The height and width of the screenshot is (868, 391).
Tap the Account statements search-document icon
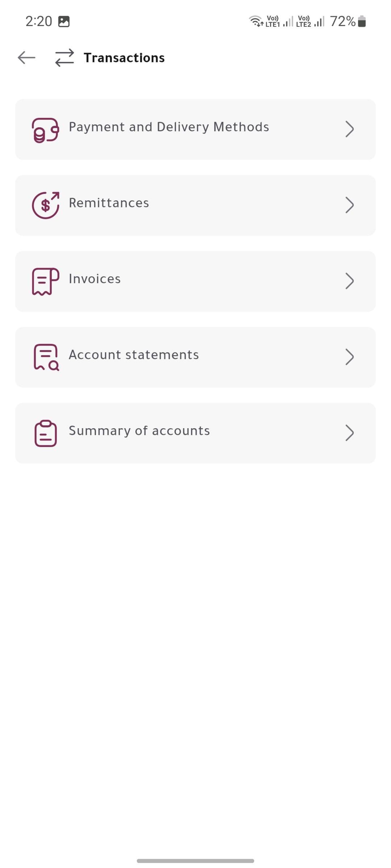[46, 357]
